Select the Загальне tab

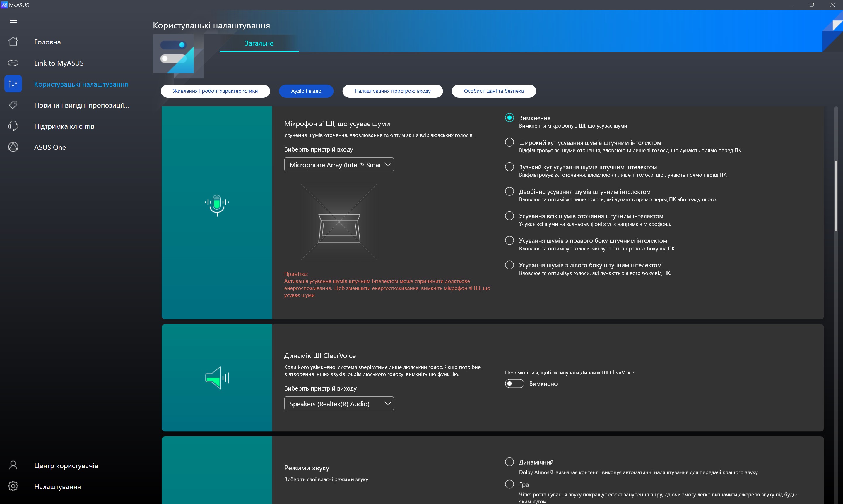pos(259,44)
